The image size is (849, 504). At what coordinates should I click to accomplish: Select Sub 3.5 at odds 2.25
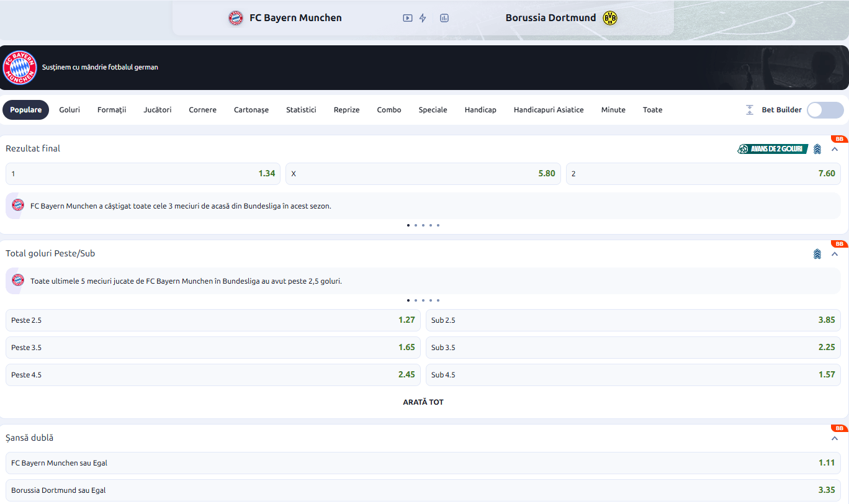[633, 348]
